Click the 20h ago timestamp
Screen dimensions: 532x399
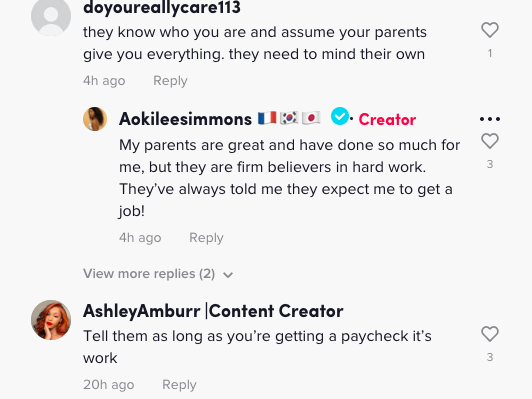(x=109, y=385)
